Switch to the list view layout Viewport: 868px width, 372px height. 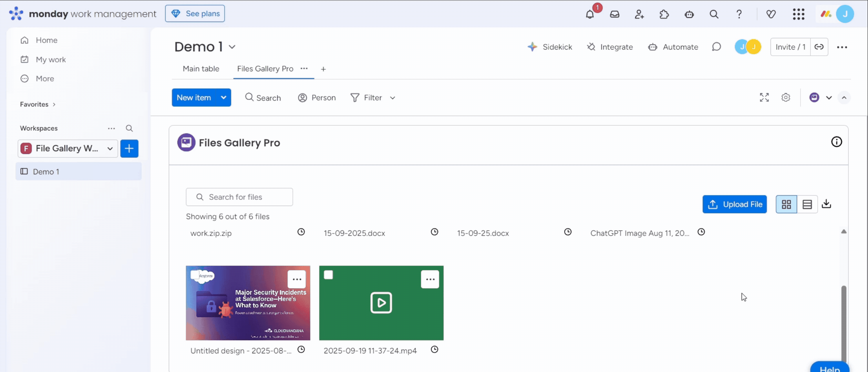(x=807, y=204)
